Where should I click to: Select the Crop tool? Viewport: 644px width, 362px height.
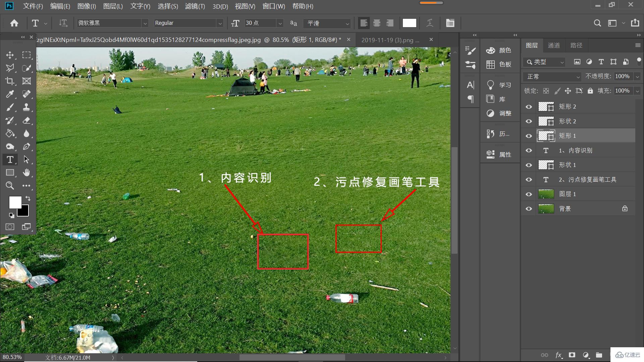click(10, 81)
